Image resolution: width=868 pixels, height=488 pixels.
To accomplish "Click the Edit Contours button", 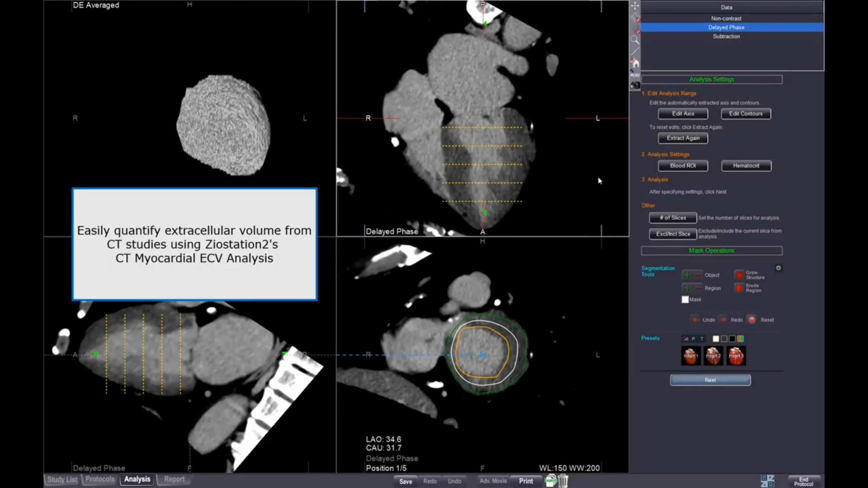I will pyautogui.click(x=745, y=114).
